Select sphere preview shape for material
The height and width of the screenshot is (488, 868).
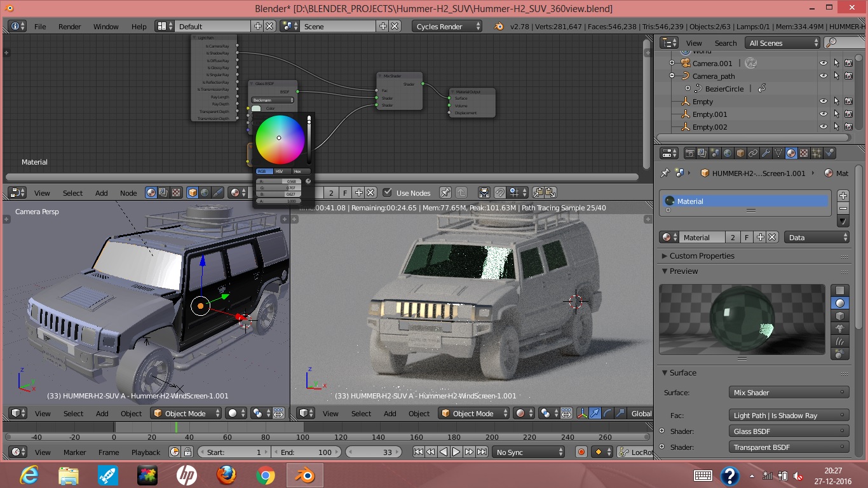coord(840,303)
